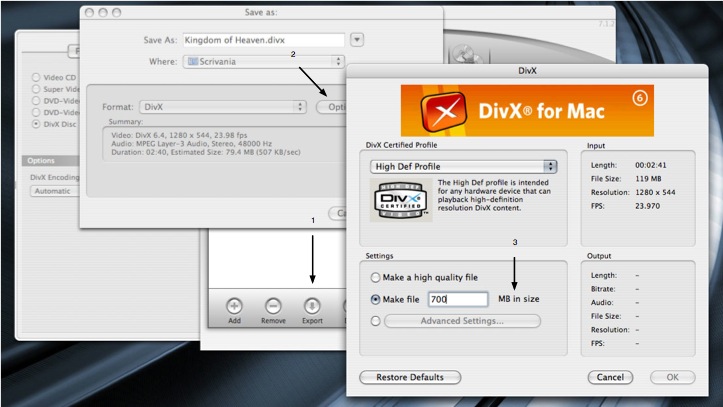Viewport: 723px width, 407px height.
Task: Click the Summary video info text box
Action: click(224, 144)
